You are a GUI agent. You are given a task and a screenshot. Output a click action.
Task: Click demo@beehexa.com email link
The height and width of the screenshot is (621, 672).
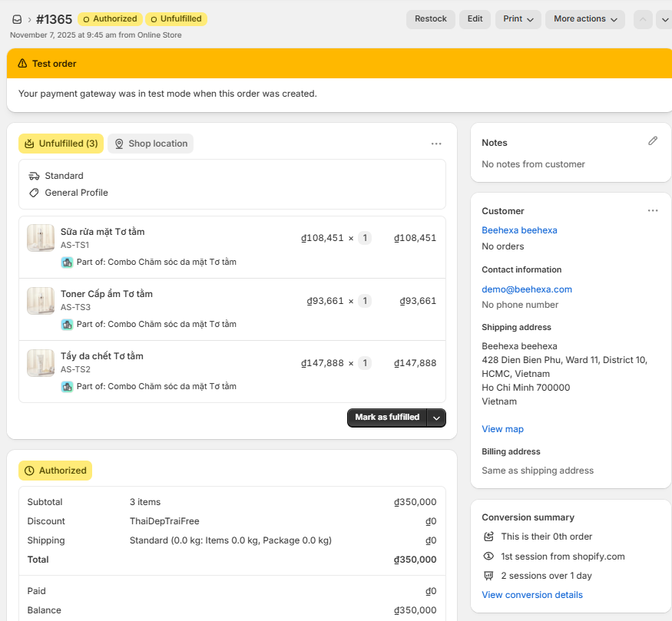pos(526,289)
